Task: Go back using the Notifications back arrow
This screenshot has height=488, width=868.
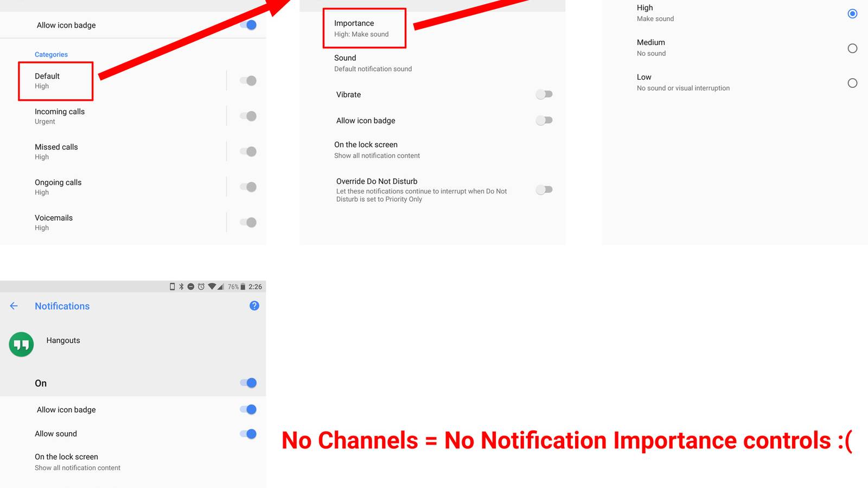Action: click(14, 306)
